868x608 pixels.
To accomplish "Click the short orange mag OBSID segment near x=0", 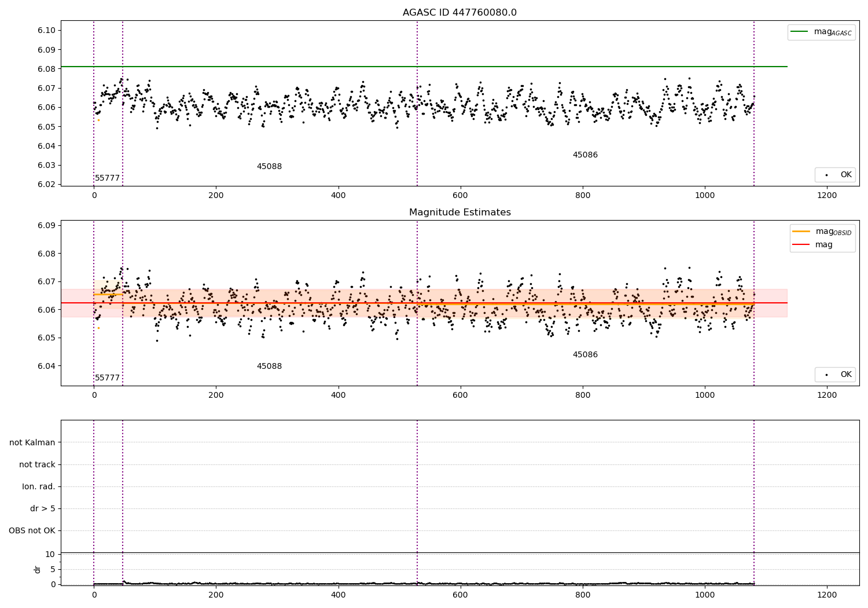I will [x=108, y=294].
